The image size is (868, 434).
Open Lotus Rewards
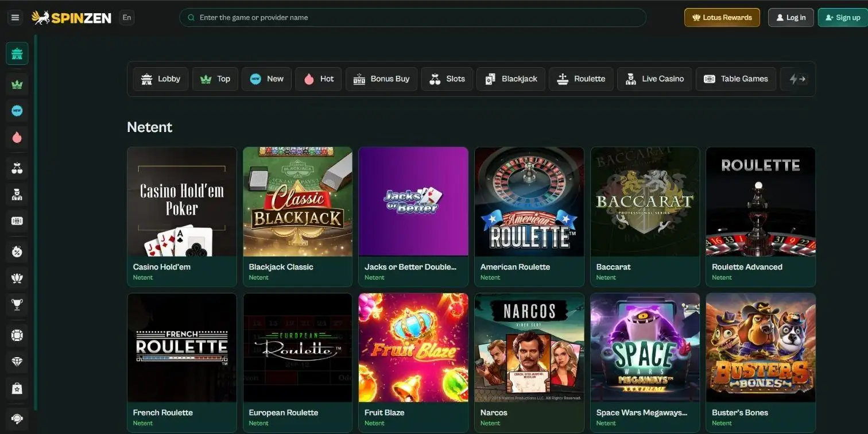(722, 18)
